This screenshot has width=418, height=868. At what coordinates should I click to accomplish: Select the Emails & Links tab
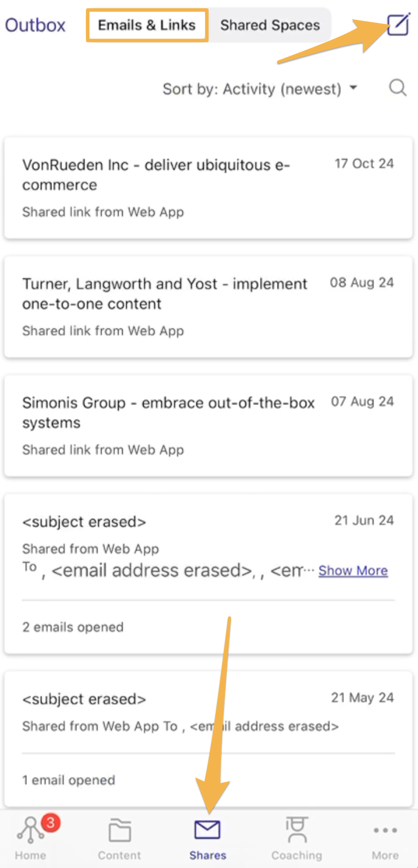tap(147, 25)
